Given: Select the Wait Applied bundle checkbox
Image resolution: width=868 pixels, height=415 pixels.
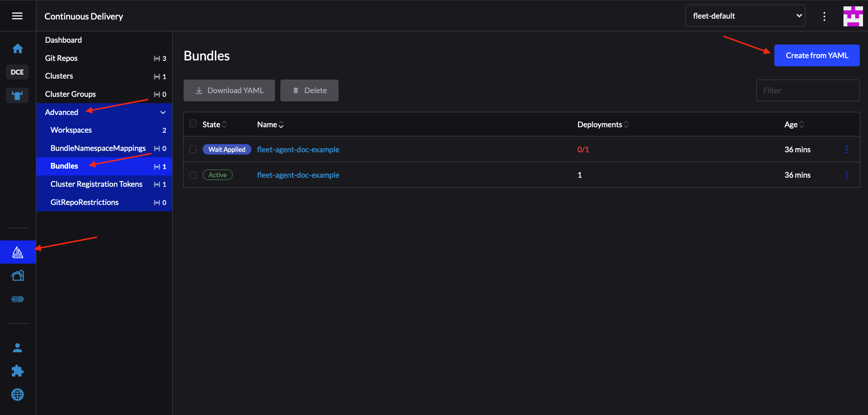Looking at the screenshot, I should pyautogui.click(x=193, y=149).
